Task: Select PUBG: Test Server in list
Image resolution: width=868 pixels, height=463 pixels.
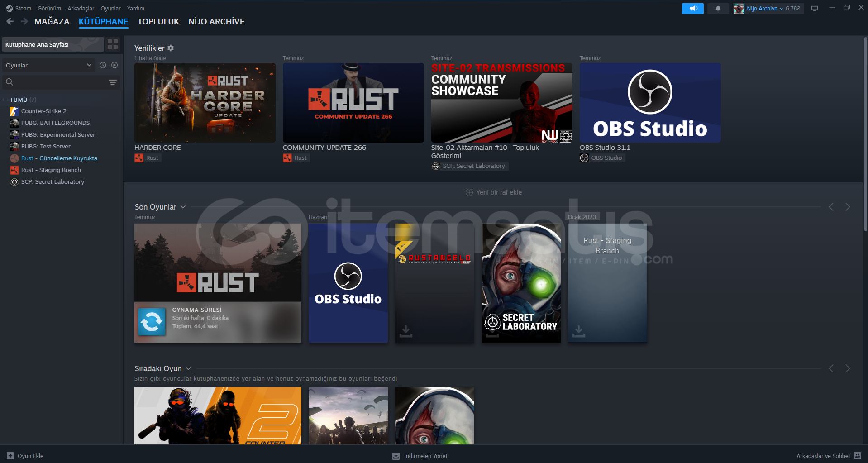Action: [x=46, y=146]
